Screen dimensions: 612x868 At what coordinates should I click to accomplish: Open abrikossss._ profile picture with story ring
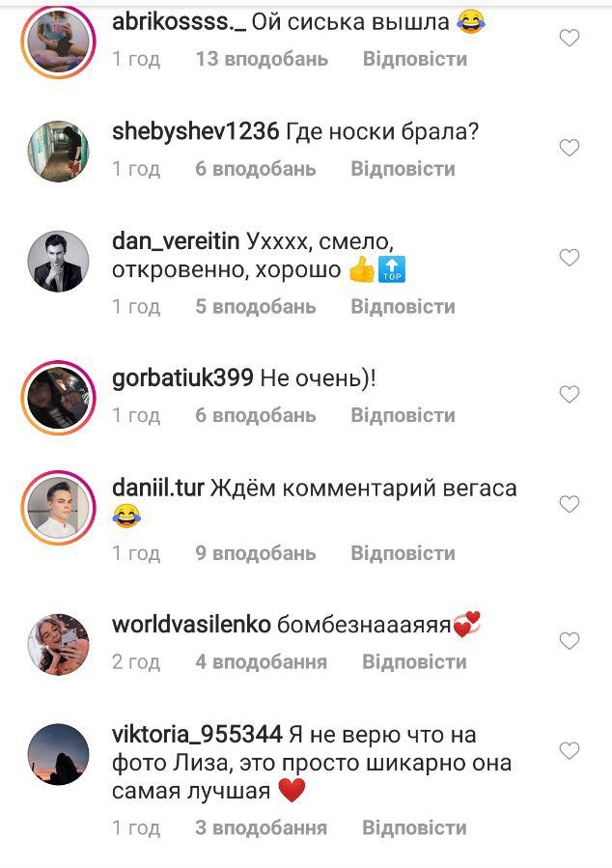point(58,42)
